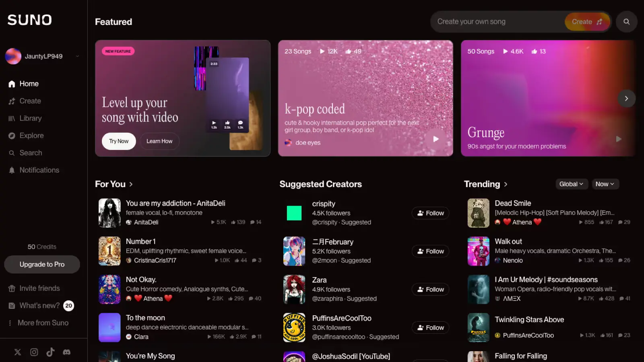
Task: Open the Nenolo artist link
Action: click(x=513, y=261)
